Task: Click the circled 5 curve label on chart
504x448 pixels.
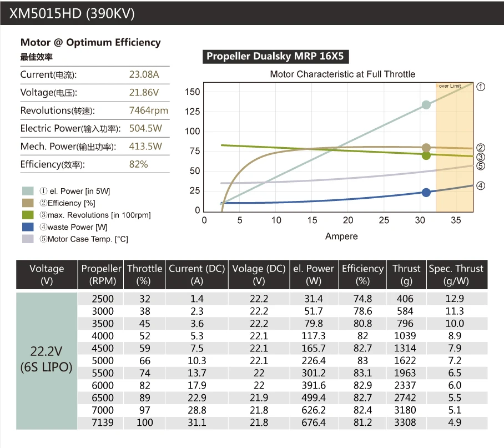Action: pyautogui.click(x=481, y=166)
